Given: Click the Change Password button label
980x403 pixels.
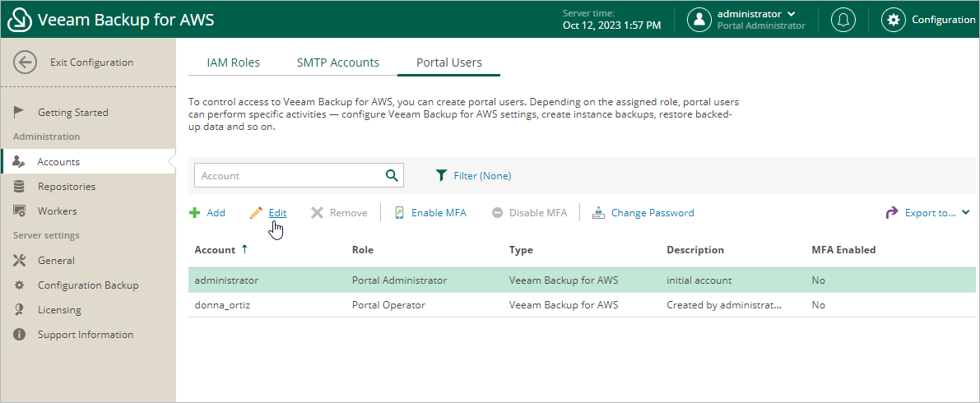Looking at the screenshot, I should point(653,212).
